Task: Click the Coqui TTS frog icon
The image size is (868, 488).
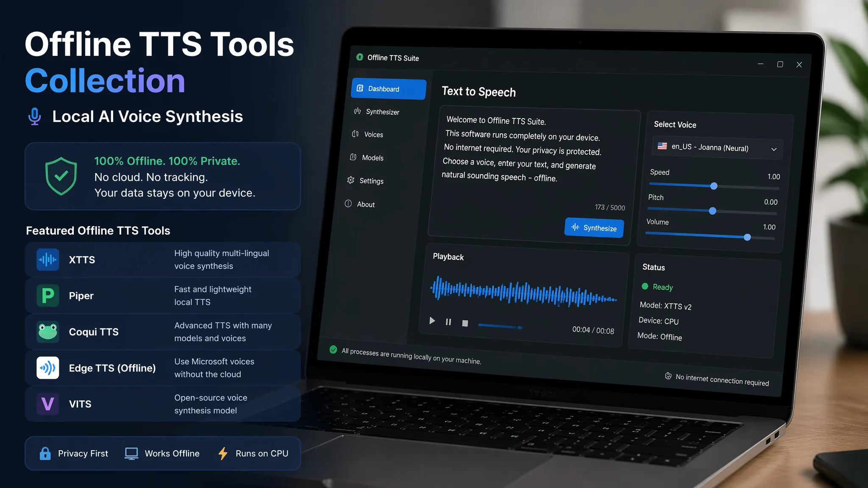Action: click(48, 332)
